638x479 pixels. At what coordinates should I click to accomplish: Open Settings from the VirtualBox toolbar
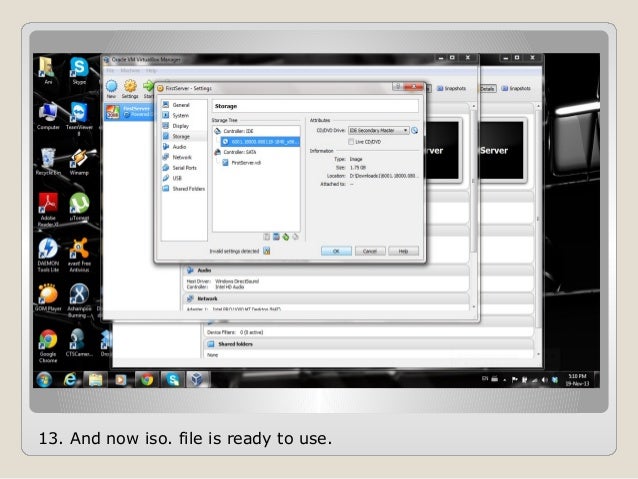click(129, 85)
